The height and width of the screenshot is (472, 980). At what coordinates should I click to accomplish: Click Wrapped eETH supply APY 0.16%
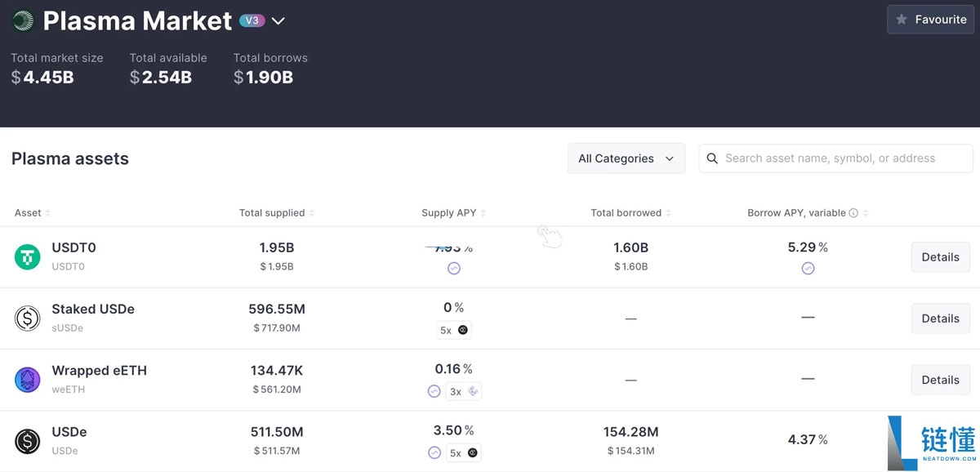click(454, 368)
